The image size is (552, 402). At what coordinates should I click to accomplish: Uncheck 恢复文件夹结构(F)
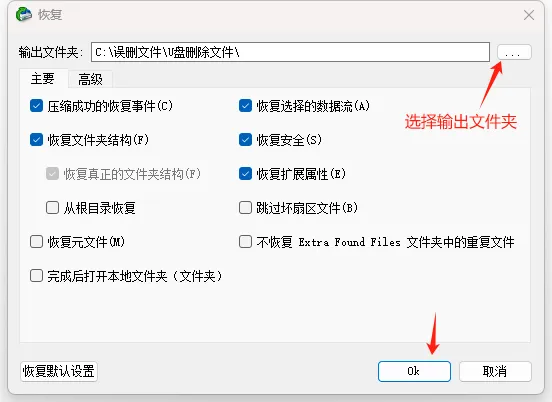36,140
